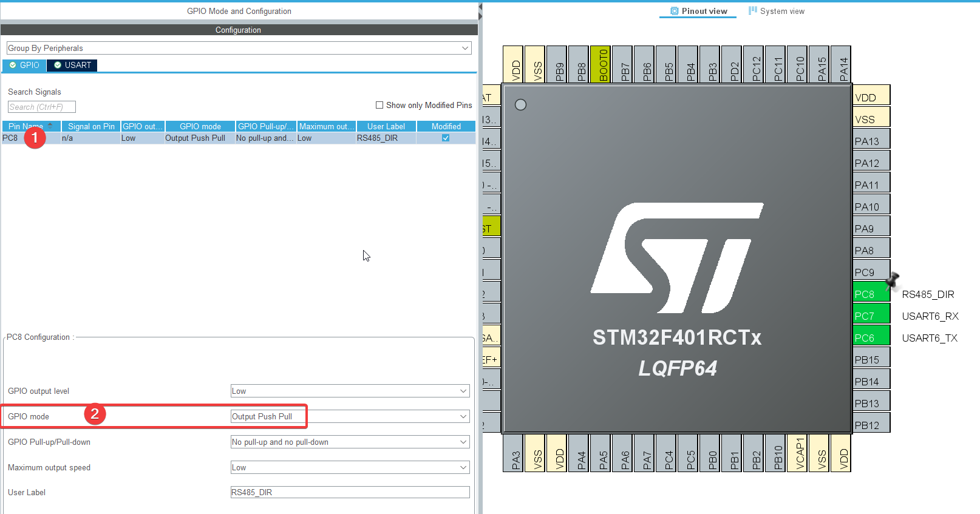Open the Pinout view tab
Image resolution: width=980 pixels, height=514 pixels.
[698, 11]
